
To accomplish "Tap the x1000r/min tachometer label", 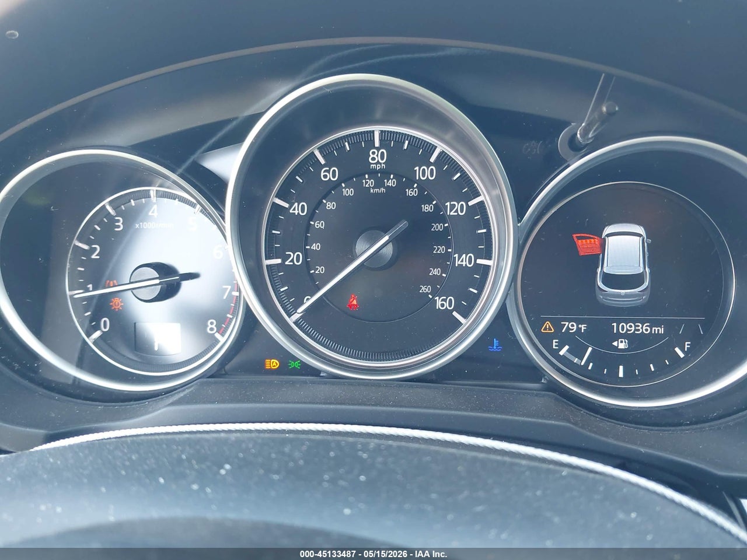I will click(154, 226).
